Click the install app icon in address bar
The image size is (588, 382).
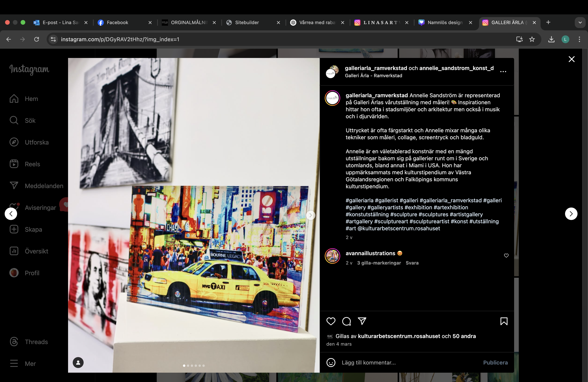click(x=519, y=39)
